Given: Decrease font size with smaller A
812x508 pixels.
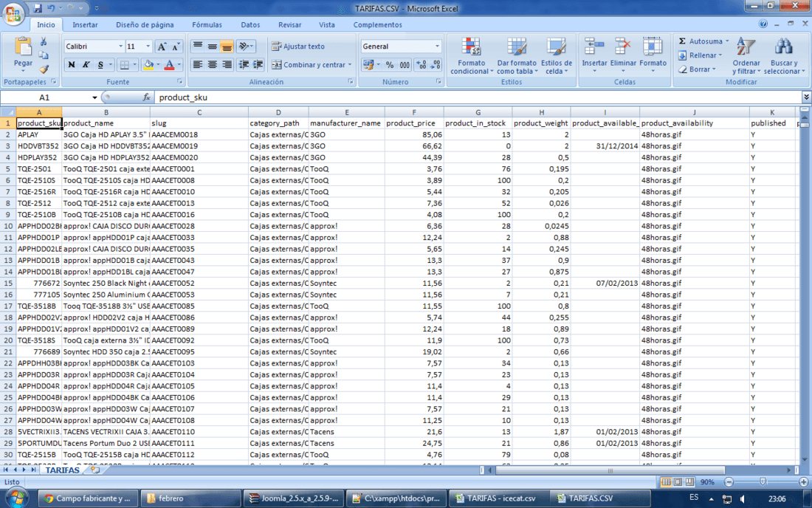Looking at the screenshot, I should tap(176, 47).
